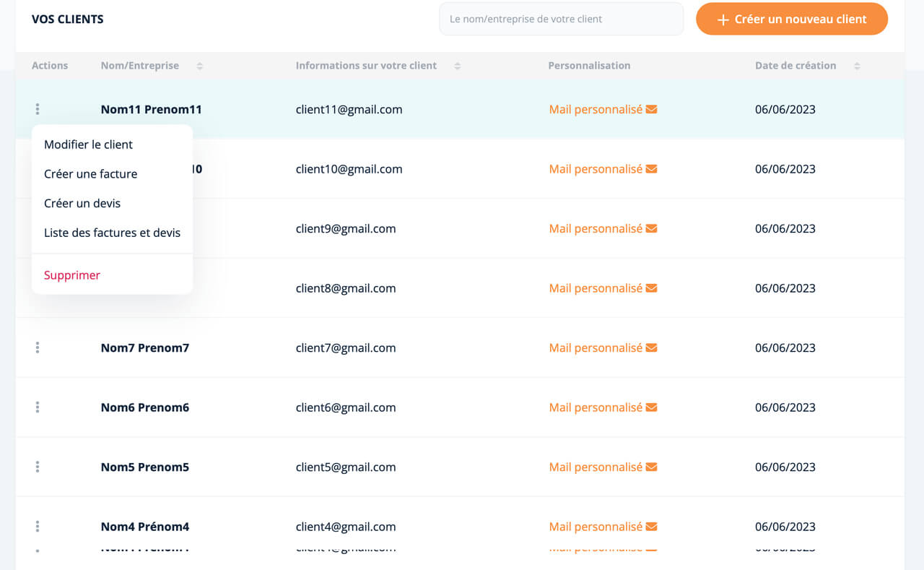Open three-dot menu for Nom6 Prenom6
The width and height of the screenshot is (924, 570).
tap(38, 407)
